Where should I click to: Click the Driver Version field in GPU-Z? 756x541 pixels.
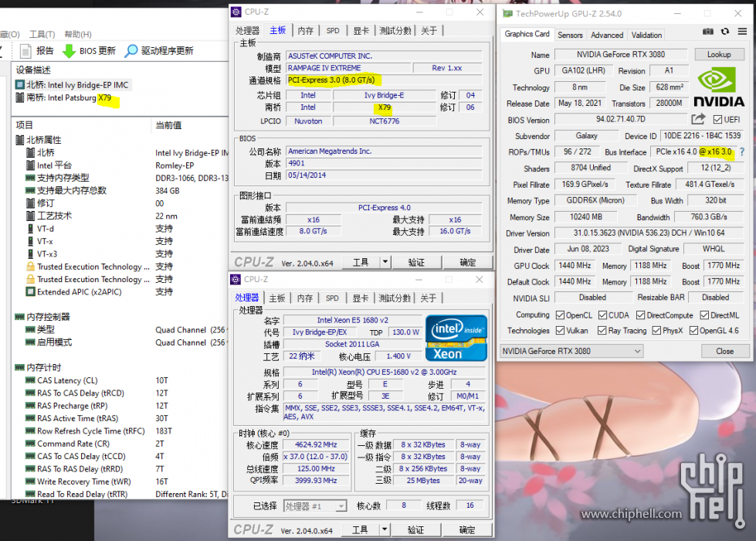649,233
